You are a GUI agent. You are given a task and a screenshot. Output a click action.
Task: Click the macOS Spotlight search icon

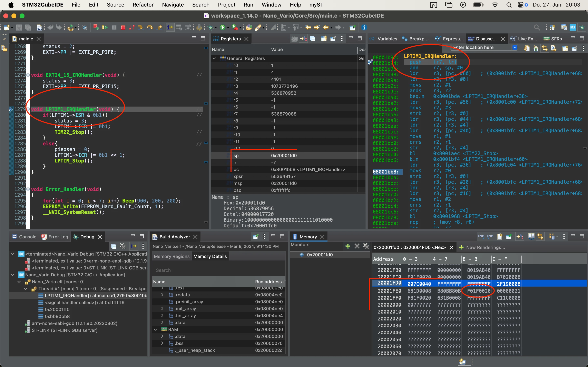click(x=509, y=5)
